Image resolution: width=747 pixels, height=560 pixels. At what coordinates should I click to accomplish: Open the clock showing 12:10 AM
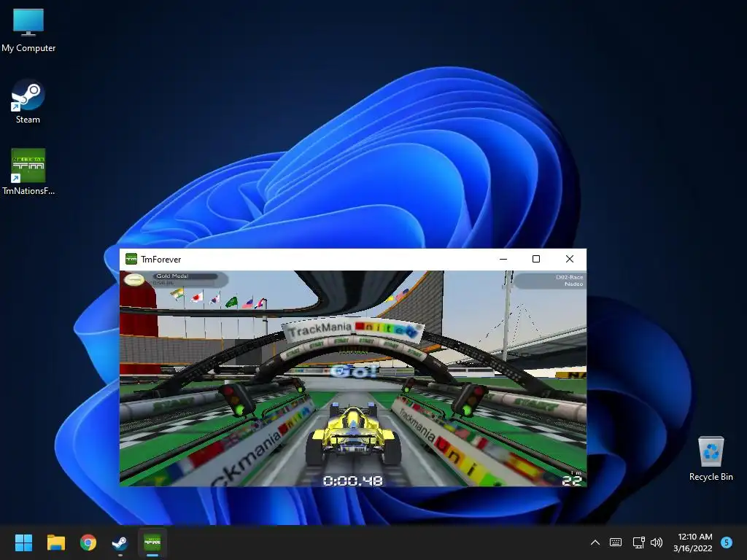(693, 542)
